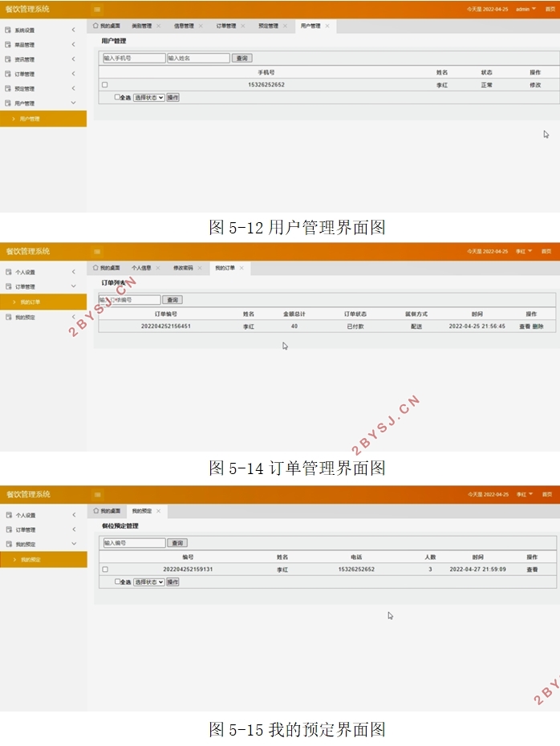Open 李红 account dropdown in order screenshot header
Image resolution: width=560 pixels, height=746 pixels.
coord(524,251)
